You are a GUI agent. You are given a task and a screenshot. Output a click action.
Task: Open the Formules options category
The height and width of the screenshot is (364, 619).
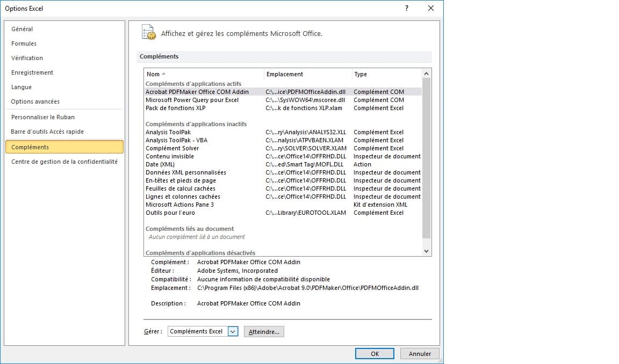24,44
